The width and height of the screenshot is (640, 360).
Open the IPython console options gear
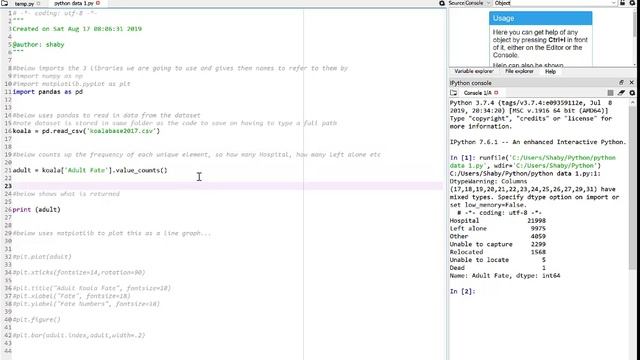tap(632, 93)
